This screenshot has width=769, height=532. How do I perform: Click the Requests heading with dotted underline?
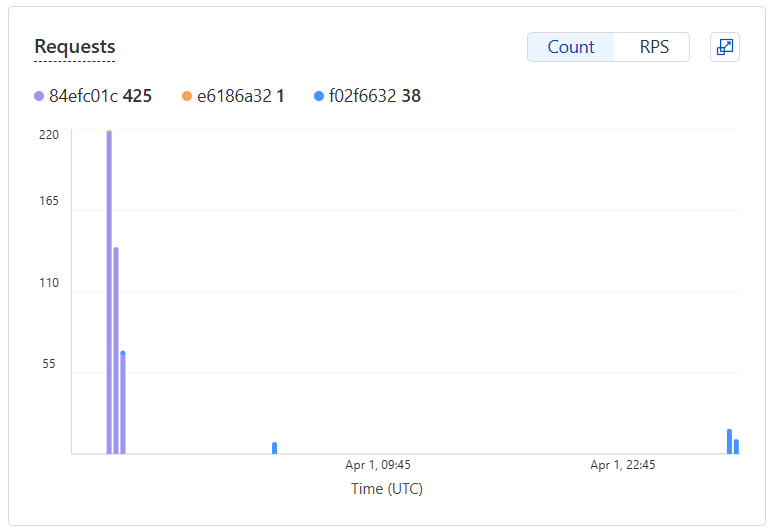[75, 47]
